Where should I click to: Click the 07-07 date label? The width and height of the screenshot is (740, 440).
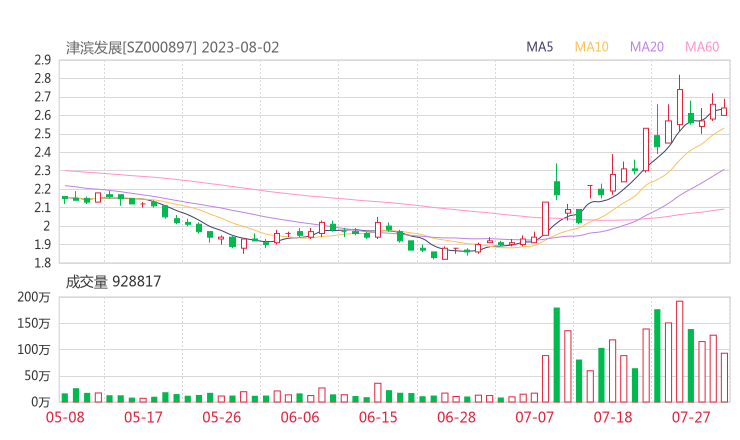click(x=534, y=417)
